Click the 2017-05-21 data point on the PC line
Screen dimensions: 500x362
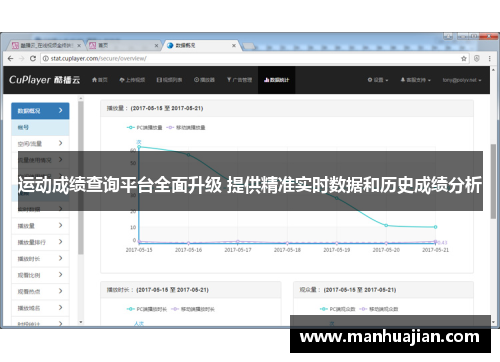click(x=435, y=227)
